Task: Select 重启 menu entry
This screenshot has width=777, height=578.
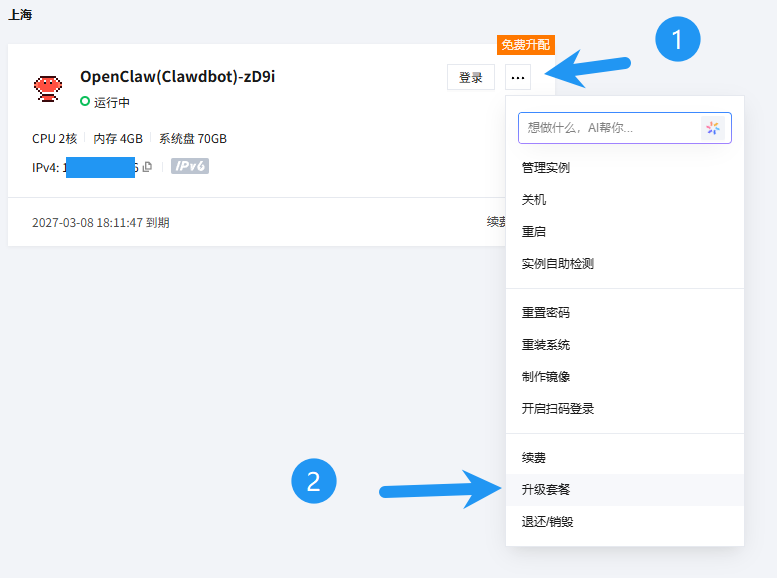Action: point(534,232)
